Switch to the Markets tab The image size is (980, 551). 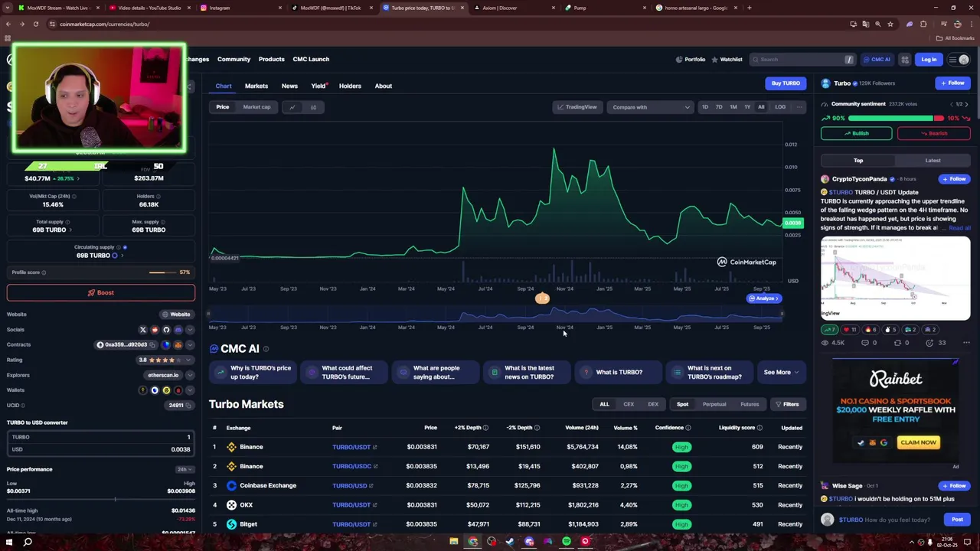256,86
